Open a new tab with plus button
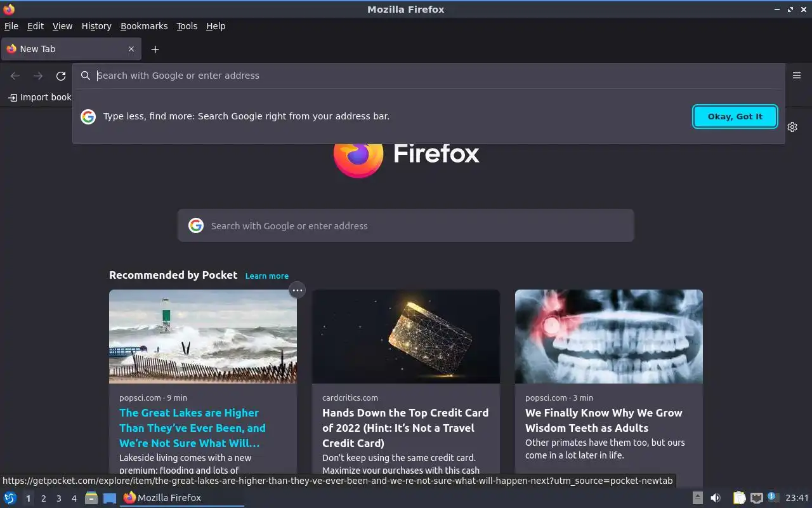Viewport: 812px width, 508px height. coord(155,49)
